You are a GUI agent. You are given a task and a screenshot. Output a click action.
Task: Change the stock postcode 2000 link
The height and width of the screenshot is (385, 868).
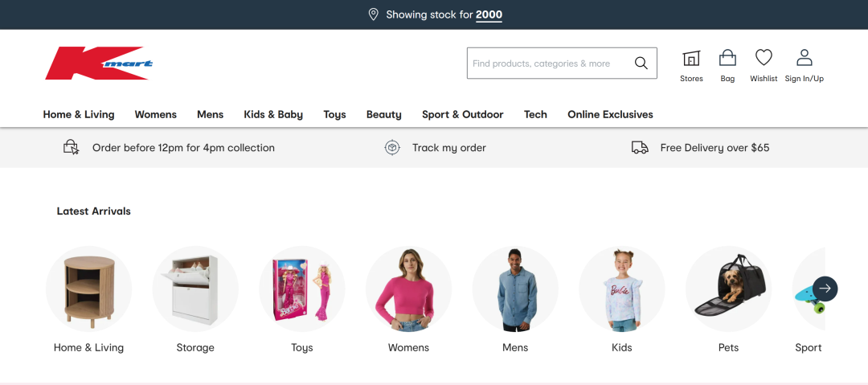pos(489,14)
